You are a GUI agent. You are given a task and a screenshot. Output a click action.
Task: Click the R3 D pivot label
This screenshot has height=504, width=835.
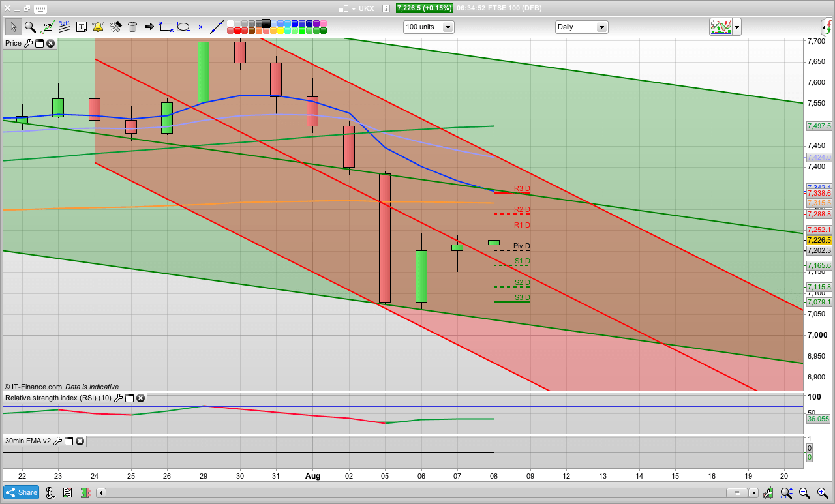point(522,189)
